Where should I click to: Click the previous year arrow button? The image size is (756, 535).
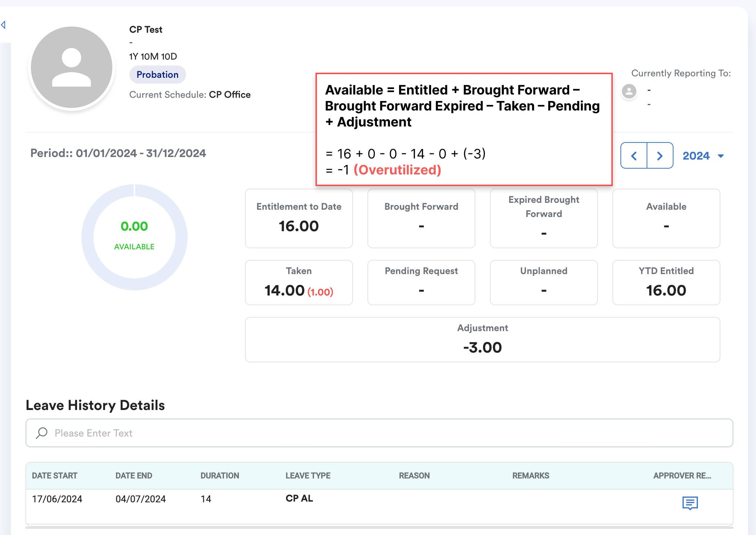(x=634, y=156)
